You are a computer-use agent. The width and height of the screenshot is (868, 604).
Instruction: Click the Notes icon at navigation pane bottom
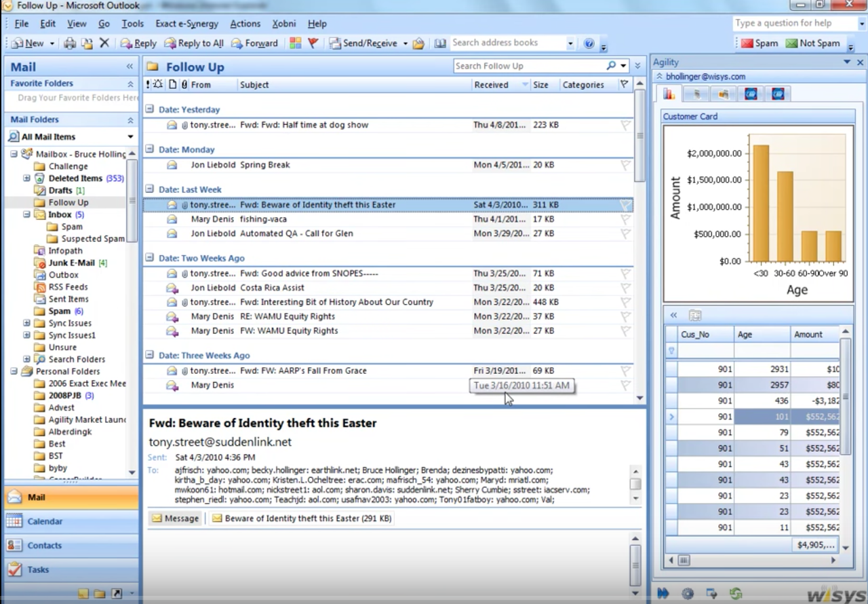coord(83,594)
